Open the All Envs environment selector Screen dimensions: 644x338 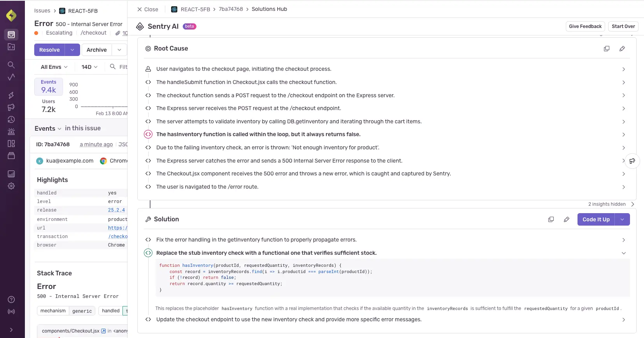[54, 67]
